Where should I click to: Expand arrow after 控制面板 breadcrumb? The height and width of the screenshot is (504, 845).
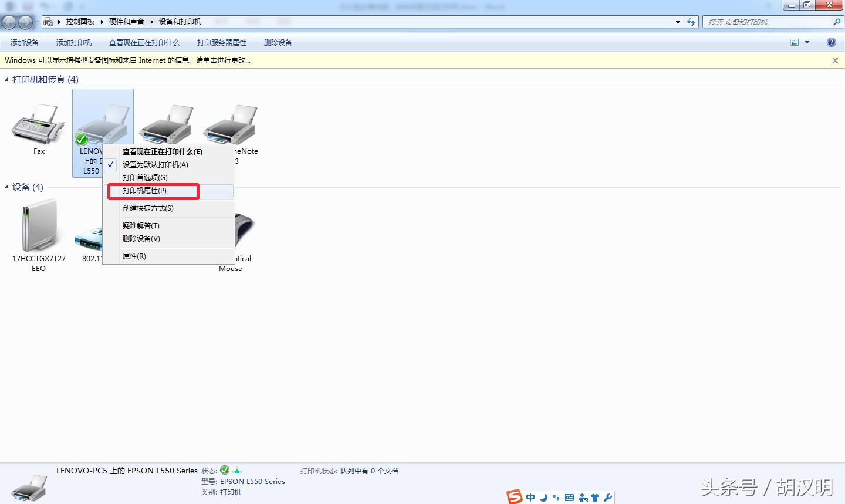[102, 22]
